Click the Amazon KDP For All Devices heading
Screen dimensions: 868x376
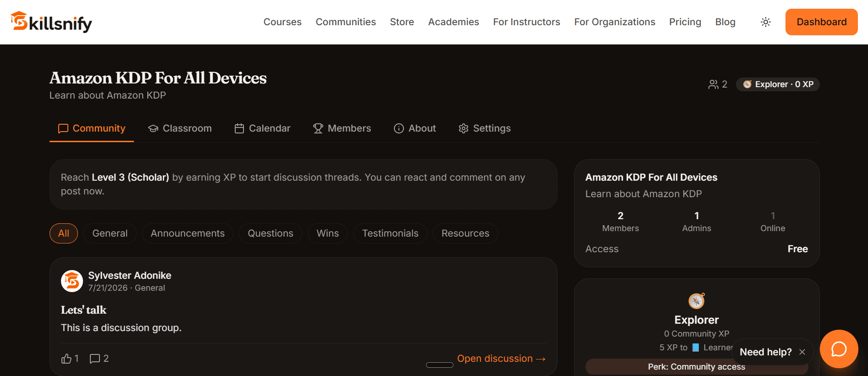pos(158,78)
